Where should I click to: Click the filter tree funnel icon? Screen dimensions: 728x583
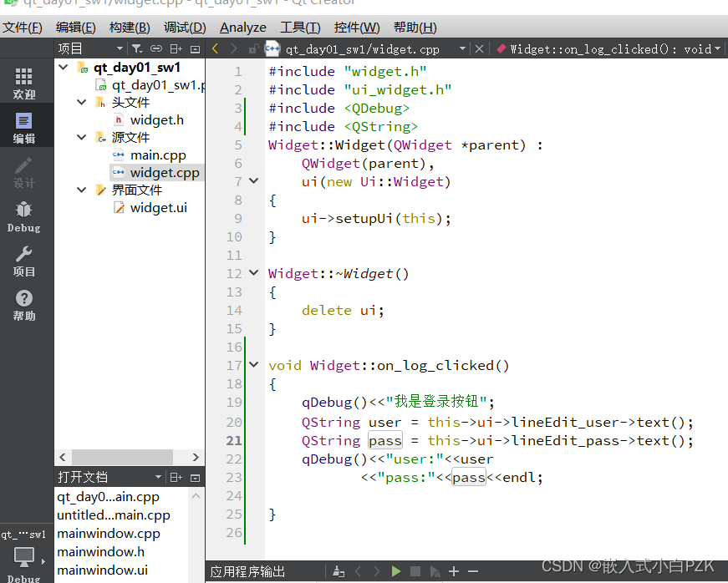pos(137,48)
